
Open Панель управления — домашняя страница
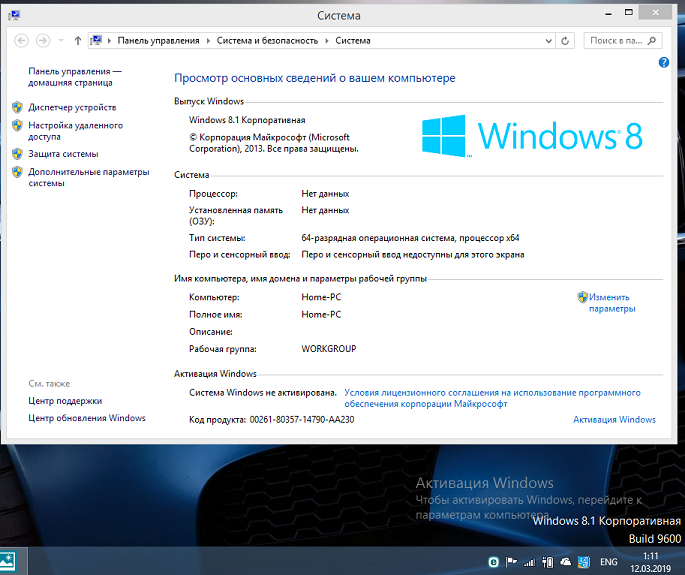click(75, 77)
